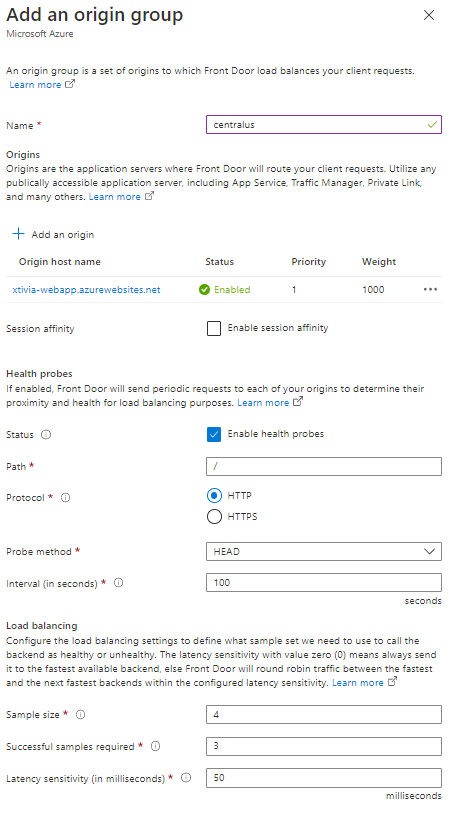Open Learn more link in Origins section
Screen dimensions: 453x829
115,197
